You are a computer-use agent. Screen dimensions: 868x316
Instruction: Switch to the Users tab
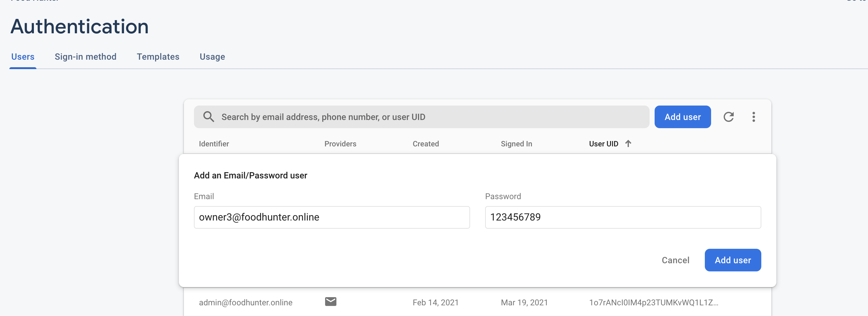coord(23,57)
